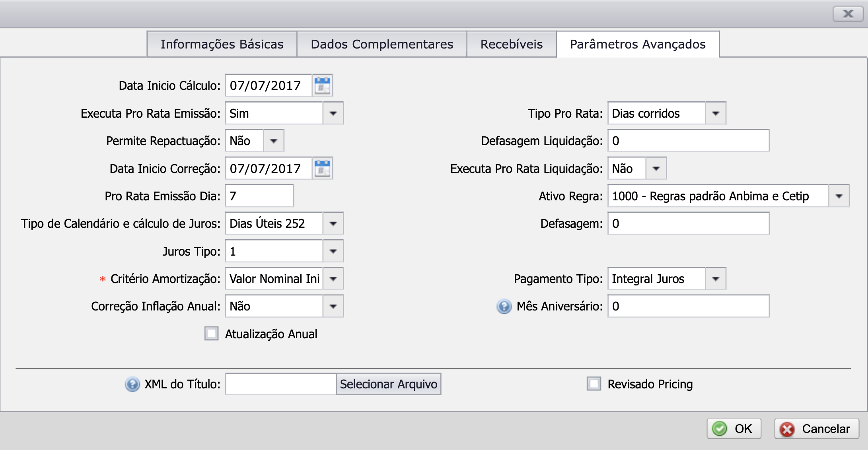
Task: Expand the Ativo Regra combo box
Action: point(839,196)
